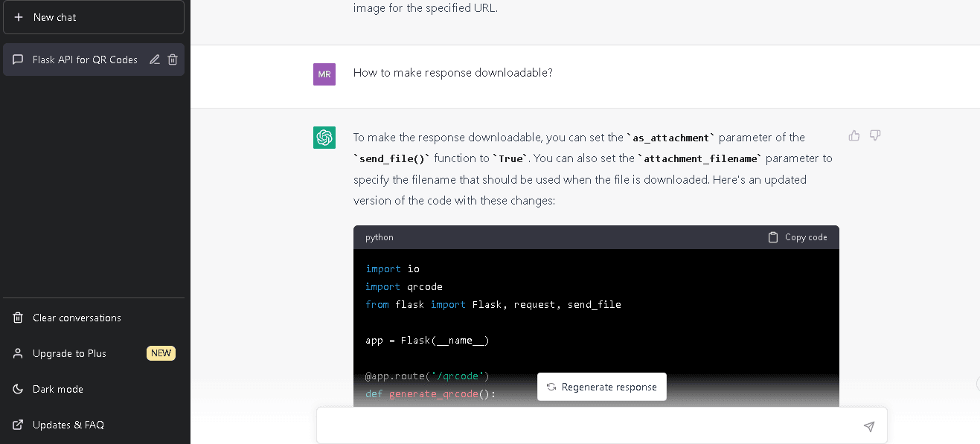Click the 'How to make response downloadable?' message
The height and width of the screenshot is (444, 980).
[453, 73]
